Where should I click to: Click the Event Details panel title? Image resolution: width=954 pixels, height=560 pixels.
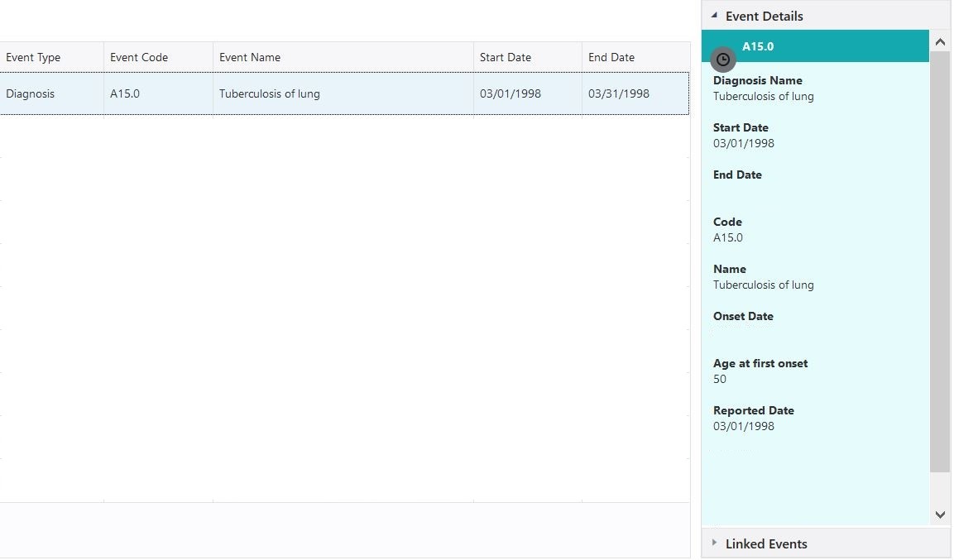click(x=765, y=17)
